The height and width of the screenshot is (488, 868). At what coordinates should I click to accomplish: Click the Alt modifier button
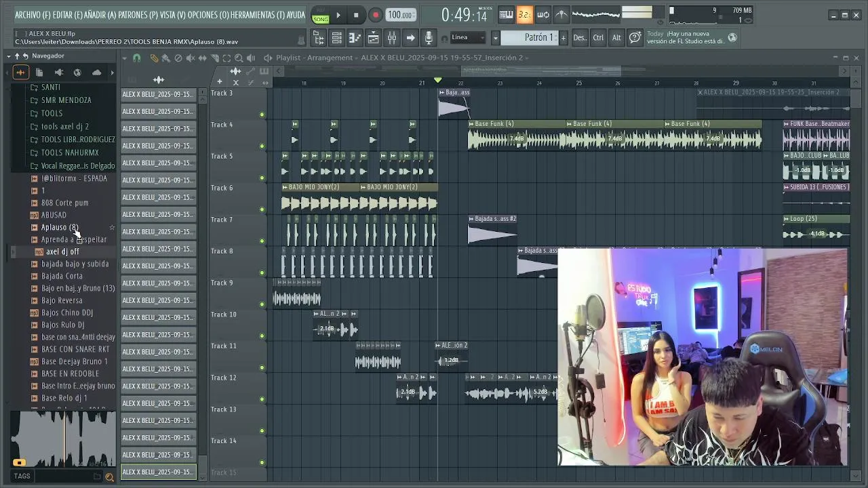(616, 38)
